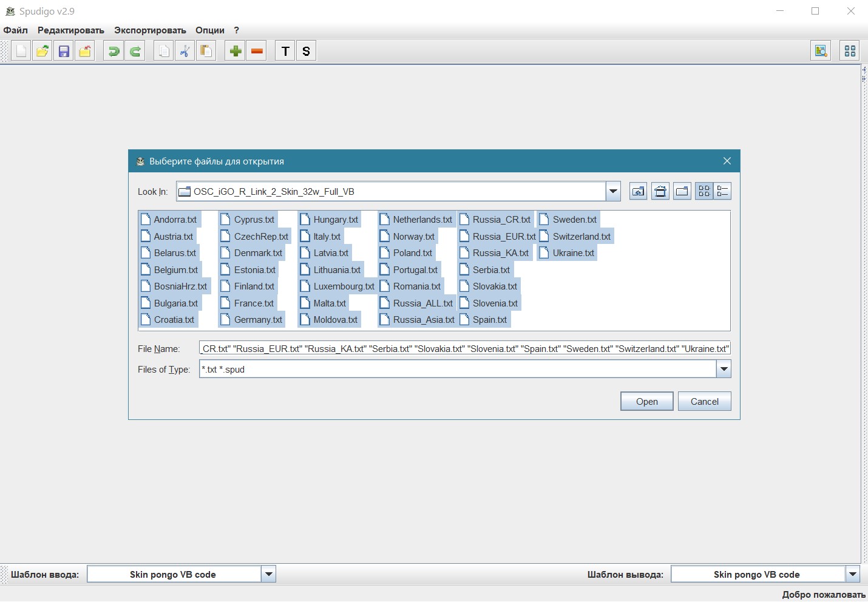Click the Paste clipboard icon

point(206,51)
